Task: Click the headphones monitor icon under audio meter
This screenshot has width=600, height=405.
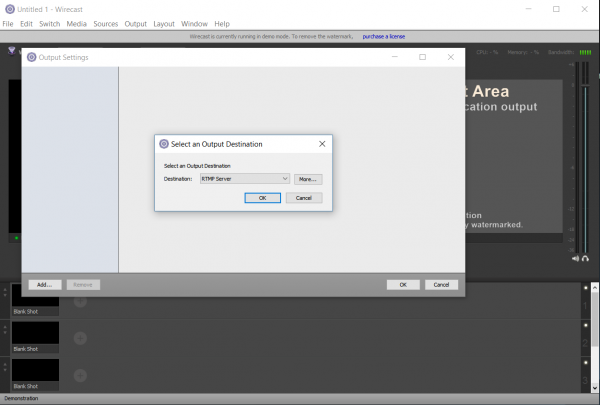Action: pyautogui.click(x=585, y=259)
